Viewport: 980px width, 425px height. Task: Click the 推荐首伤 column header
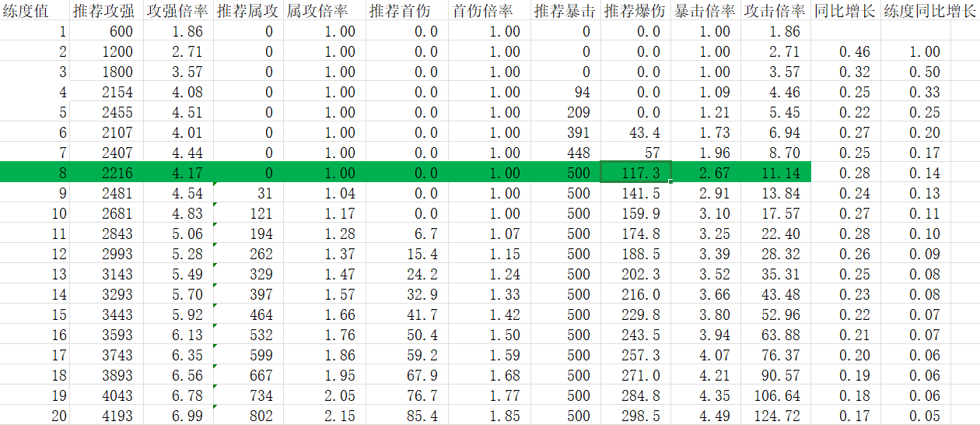(407, 11)
